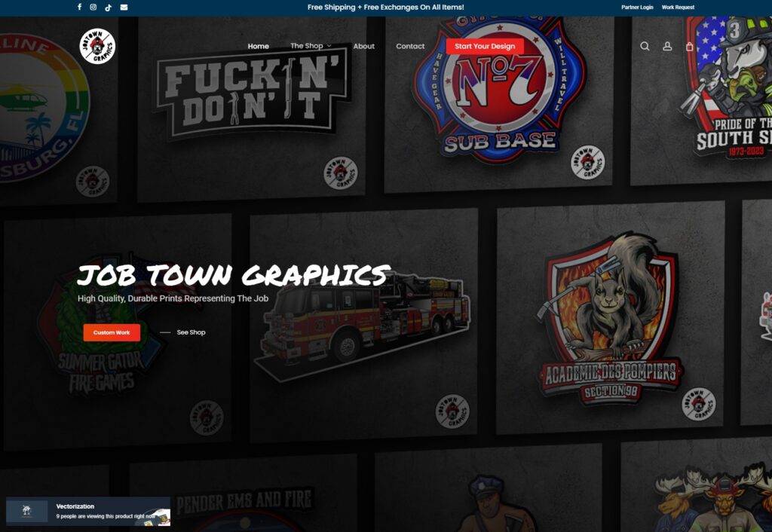Select the Academie des Pompiers squirrel design
The image size is (772, 532).
click(x=611, y=320)
